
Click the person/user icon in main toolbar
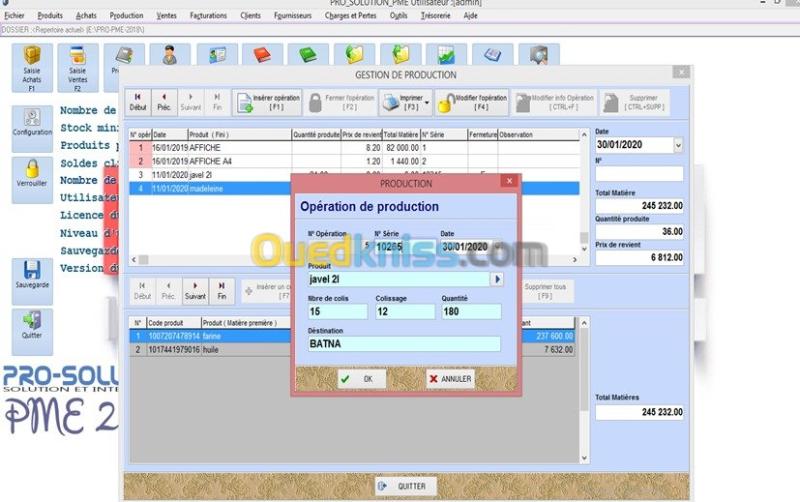pos(170,55)
